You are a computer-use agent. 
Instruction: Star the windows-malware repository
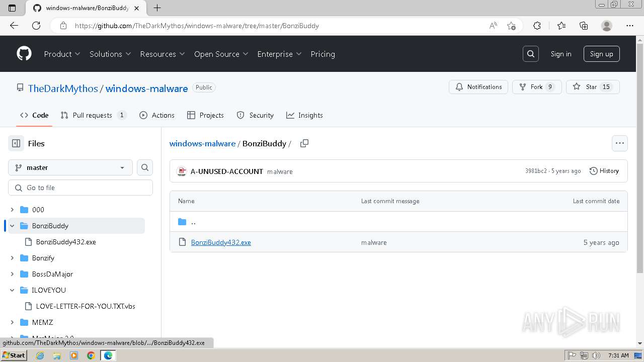(x=593, y=87)
